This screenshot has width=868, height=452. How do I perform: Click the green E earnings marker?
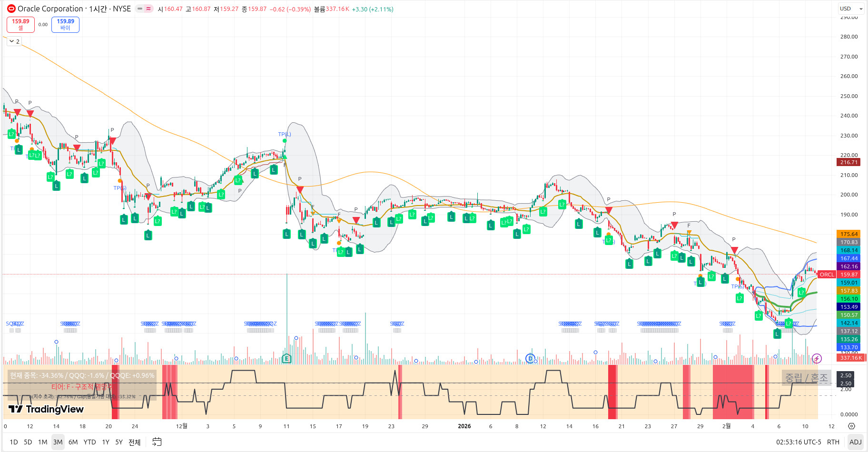tap(286, 359)
